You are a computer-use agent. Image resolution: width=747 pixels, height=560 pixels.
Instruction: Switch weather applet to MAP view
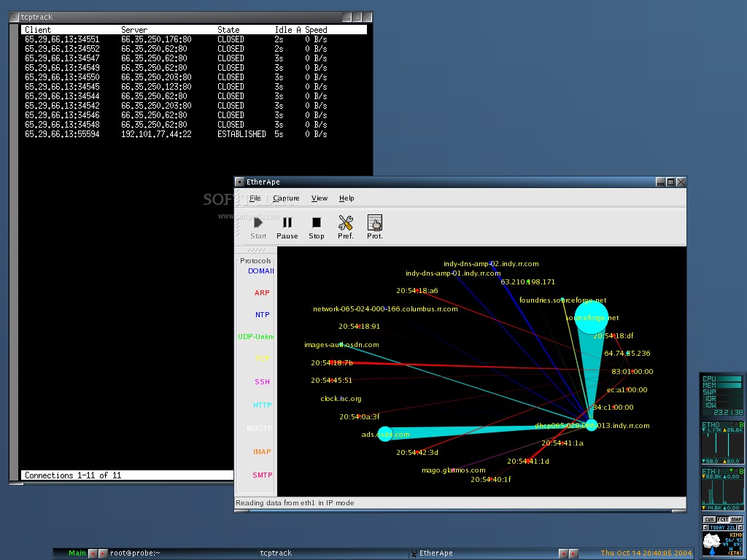[x=736, y=519]
